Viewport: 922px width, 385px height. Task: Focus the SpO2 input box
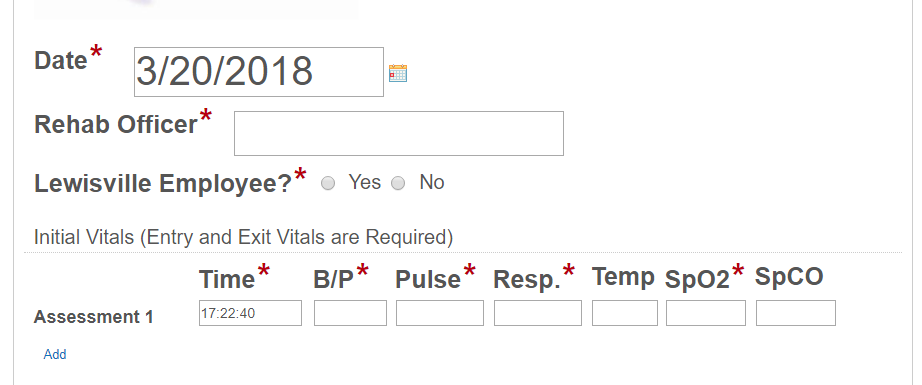(706, 313)
